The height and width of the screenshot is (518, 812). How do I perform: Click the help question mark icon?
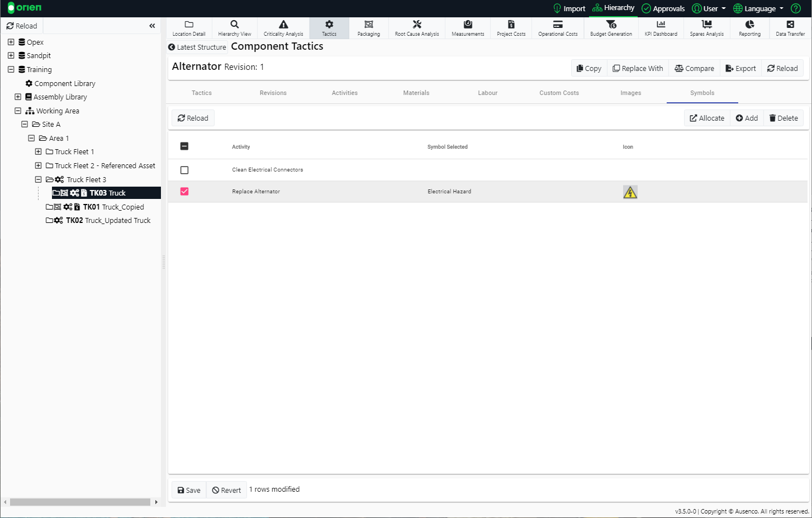click(x=795, y=8)
